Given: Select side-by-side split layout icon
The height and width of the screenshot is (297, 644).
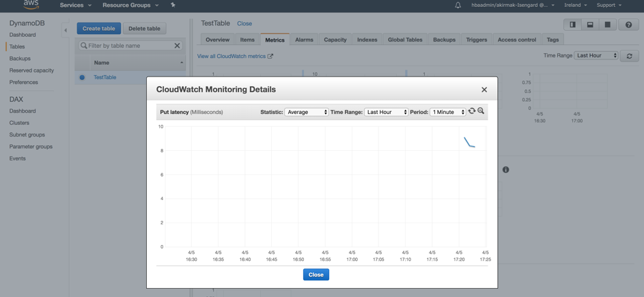Looking at the screenshot, I should (x=572, y=25).
